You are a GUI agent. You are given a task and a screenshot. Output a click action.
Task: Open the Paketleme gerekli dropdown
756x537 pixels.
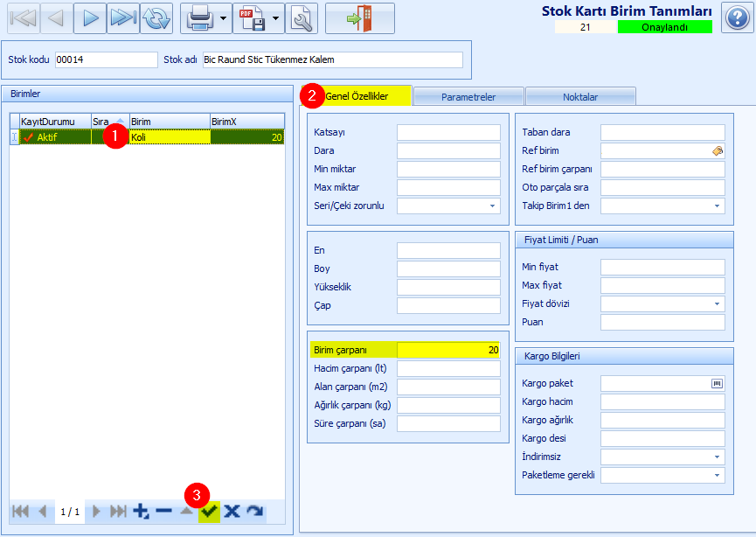tap(717, 475)
